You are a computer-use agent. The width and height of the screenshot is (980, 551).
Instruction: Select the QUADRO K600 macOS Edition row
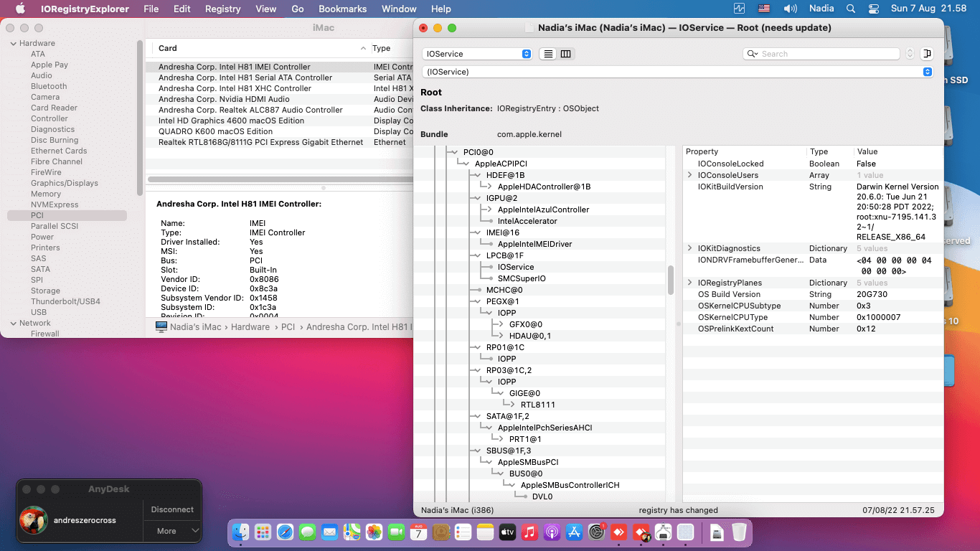tap(280, 131)
